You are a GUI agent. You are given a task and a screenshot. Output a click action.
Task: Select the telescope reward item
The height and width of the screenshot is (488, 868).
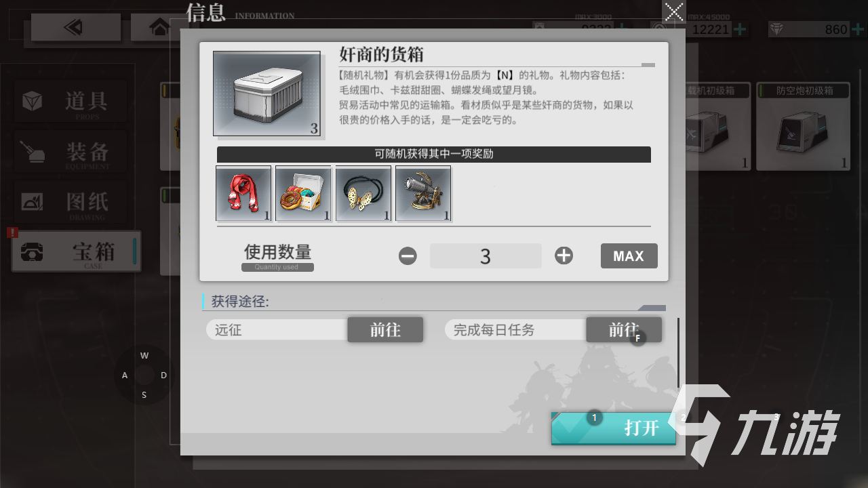click(422, 194)
